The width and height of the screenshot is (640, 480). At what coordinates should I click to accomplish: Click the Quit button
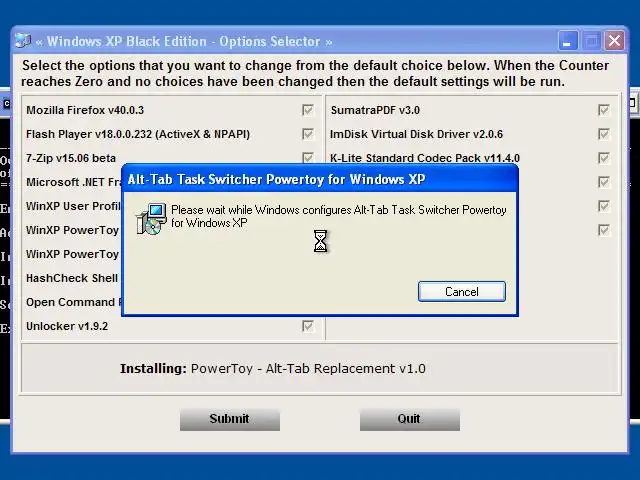pos(410,419)
